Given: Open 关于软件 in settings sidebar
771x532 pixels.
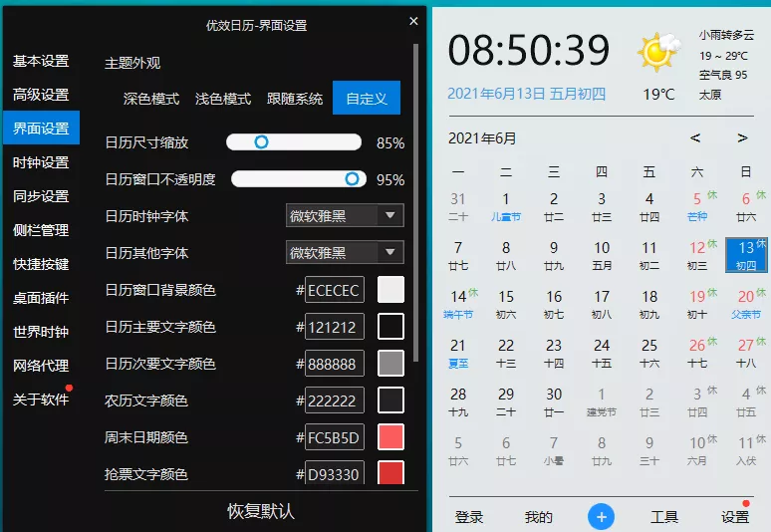Looking at the screenshot, I should coord(41,399).
